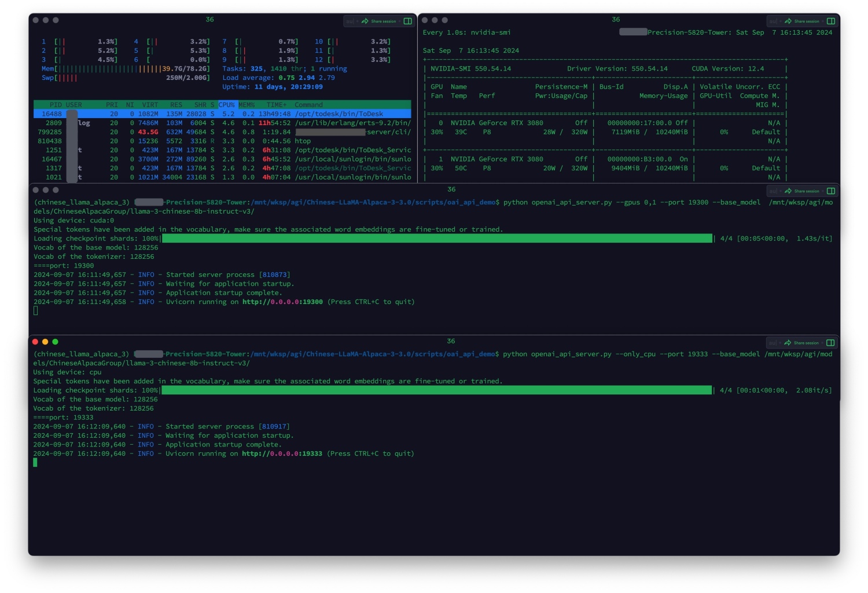This screenshot has height=593, width=868.
Task: Sort htop by the CPU% column header
Action: click(226, 105)
